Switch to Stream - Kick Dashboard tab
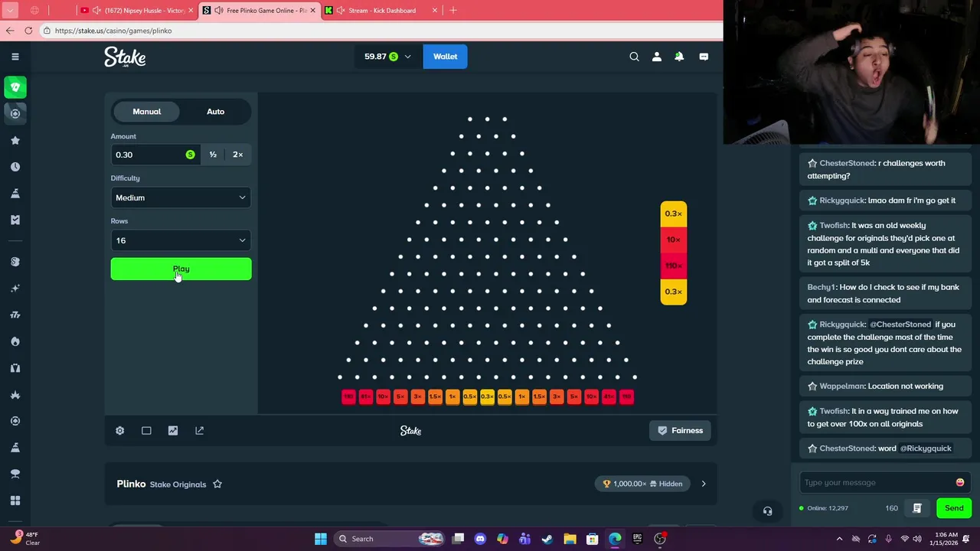The image size is (980, 551). point(381,11)
